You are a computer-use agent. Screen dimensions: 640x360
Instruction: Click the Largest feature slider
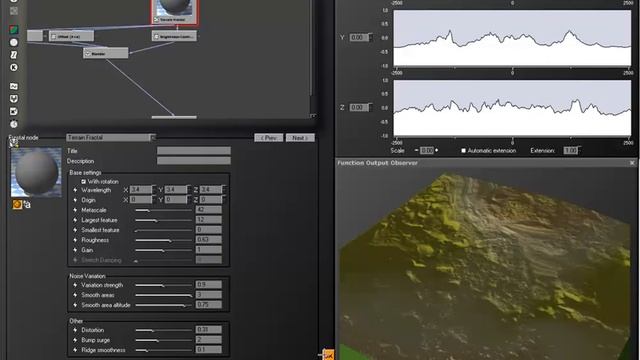coord(163,220)
